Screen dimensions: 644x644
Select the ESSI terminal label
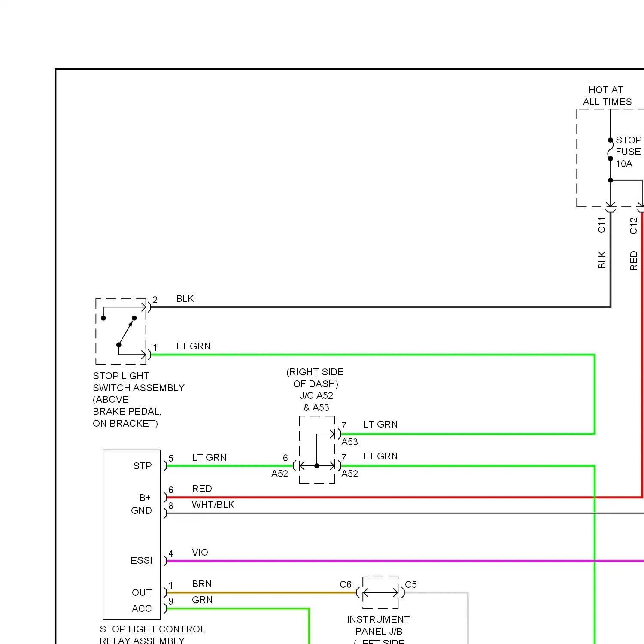(x=141, y=560)
